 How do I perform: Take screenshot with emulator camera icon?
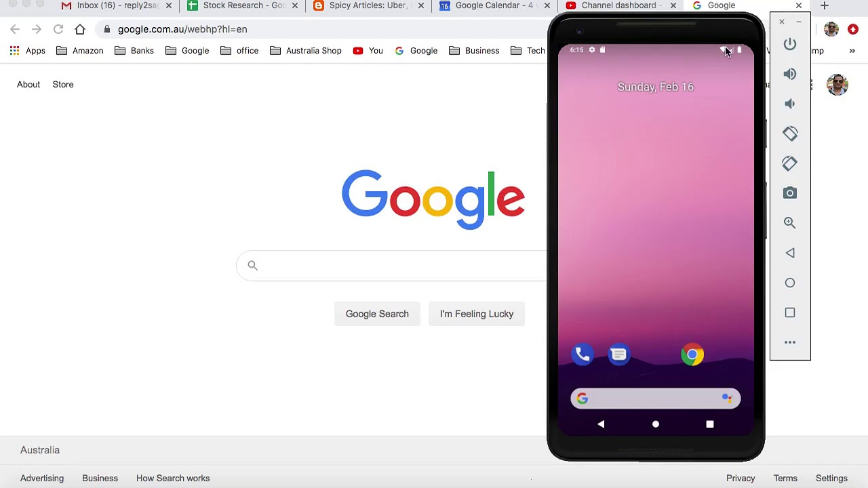pos(790,193)
